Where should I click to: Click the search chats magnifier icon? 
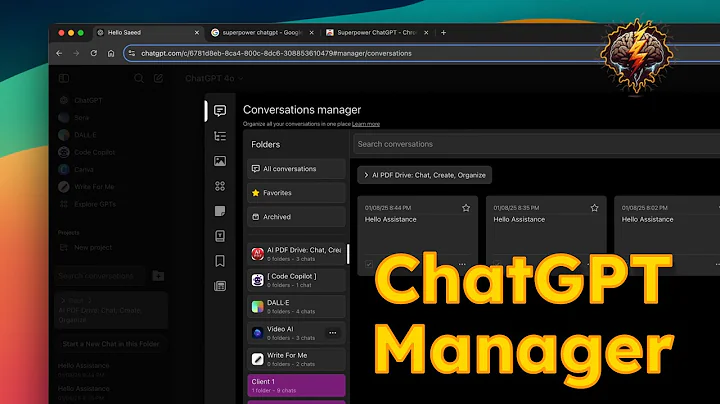pyautogui.click(x=139, y=79)
